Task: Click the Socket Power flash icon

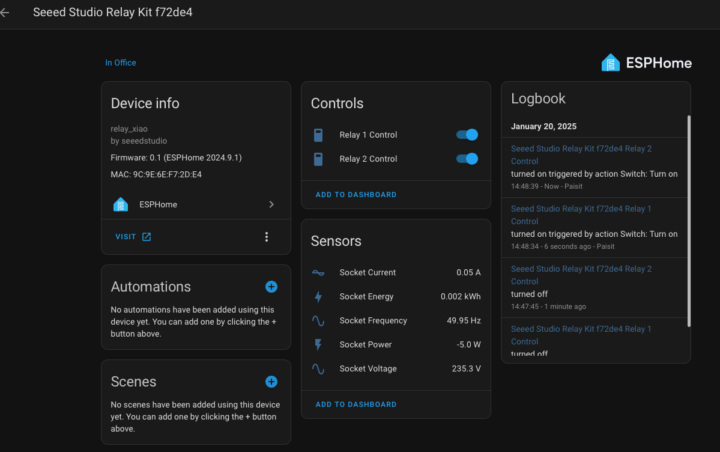Action: [x=318, y=345]
